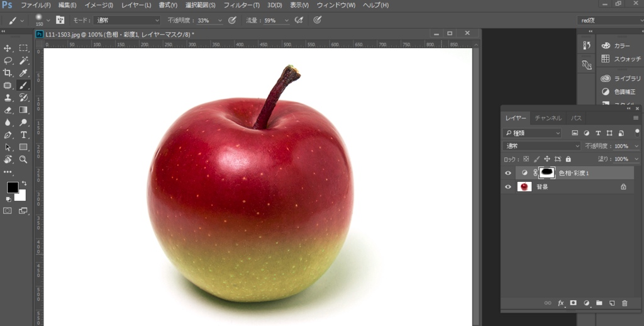Open the layer opacity dropdown
644x326 pixels.
(x=636, y=146)
